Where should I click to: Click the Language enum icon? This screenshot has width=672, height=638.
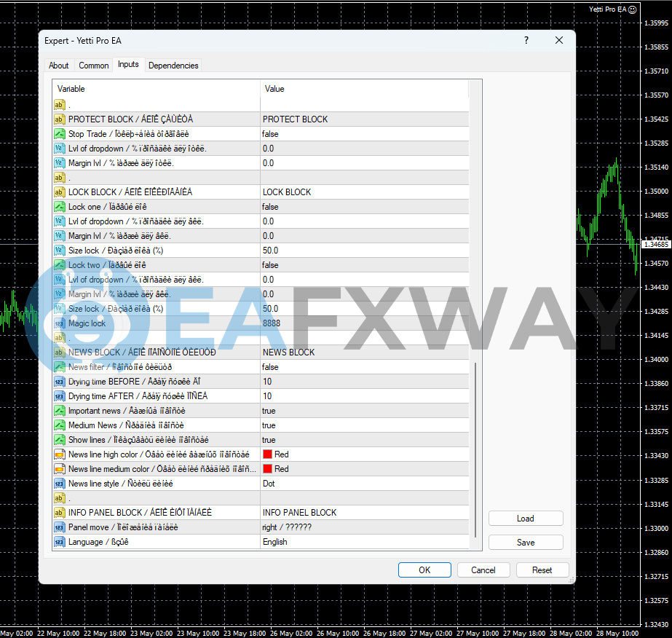click(x=60, y=542)
